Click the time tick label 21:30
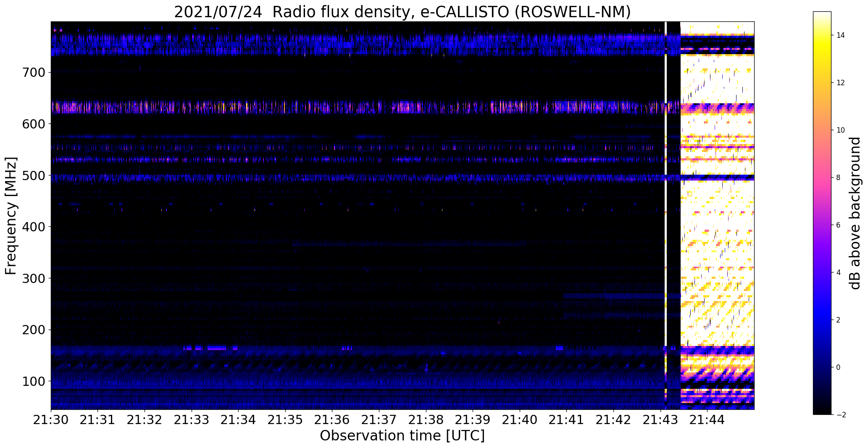 click(x=51, y=419)
